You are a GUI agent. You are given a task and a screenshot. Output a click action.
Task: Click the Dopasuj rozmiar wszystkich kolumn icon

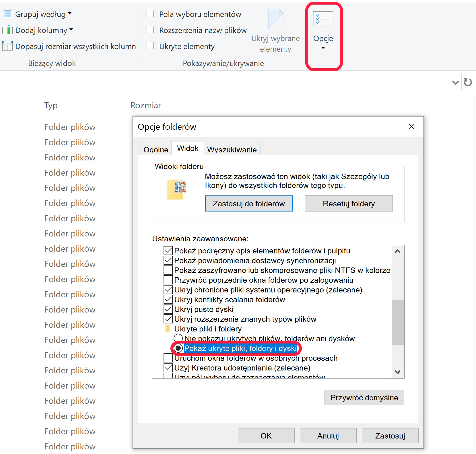(7, 46)
